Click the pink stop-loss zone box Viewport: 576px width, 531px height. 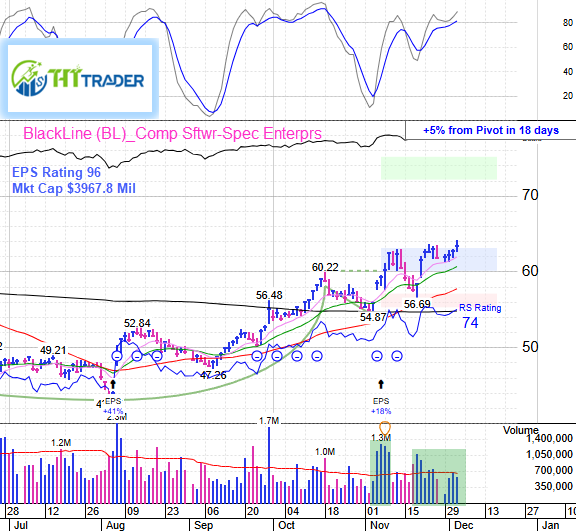pos(439,301)
